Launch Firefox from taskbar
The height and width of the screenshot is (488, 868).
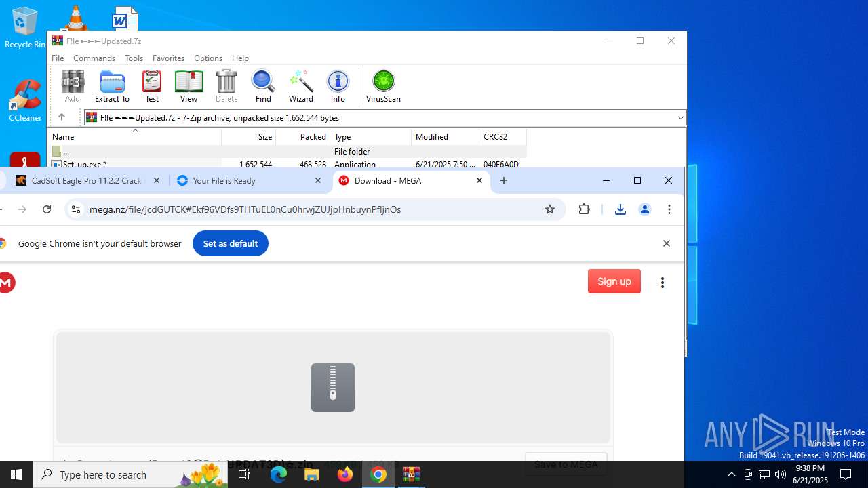pos(345,474)
